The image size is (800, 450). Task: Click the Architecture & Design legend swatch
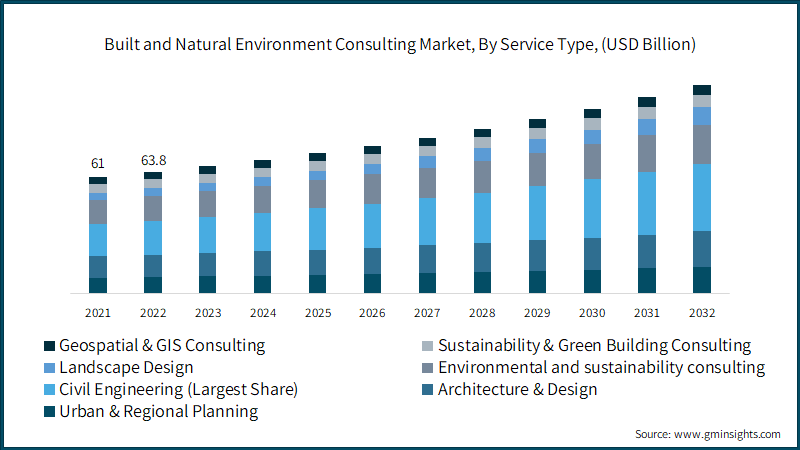[x=428, y=390]
